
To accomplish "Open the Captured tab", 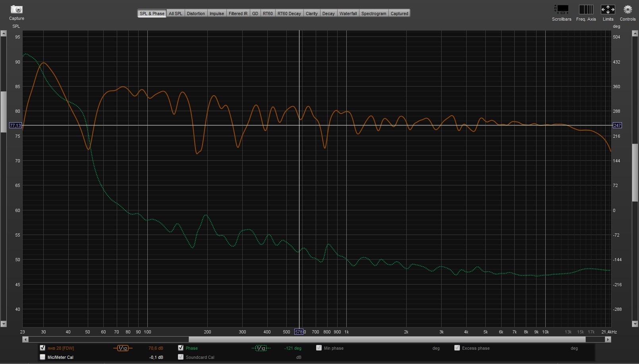I will (400, 13).
